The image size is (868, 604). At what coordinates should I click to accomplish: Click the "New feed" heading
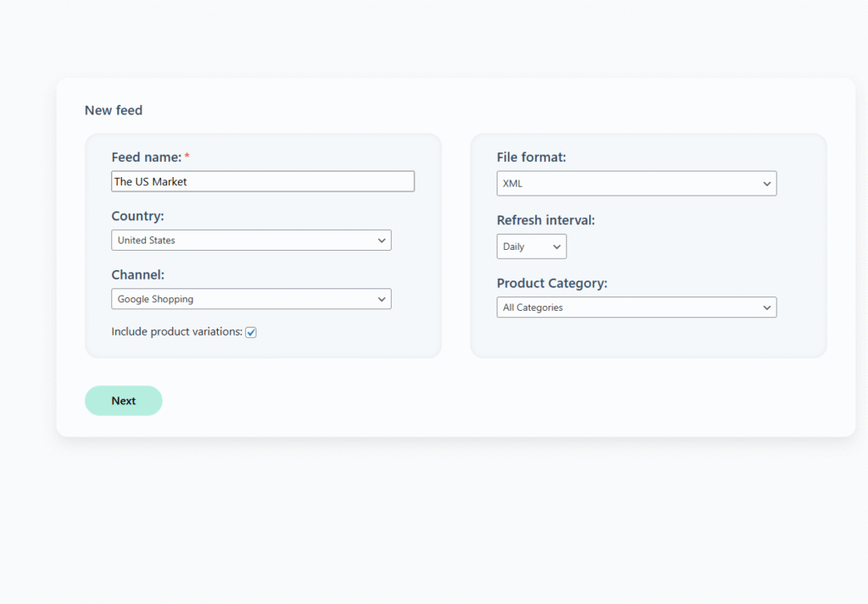point(114,110)
